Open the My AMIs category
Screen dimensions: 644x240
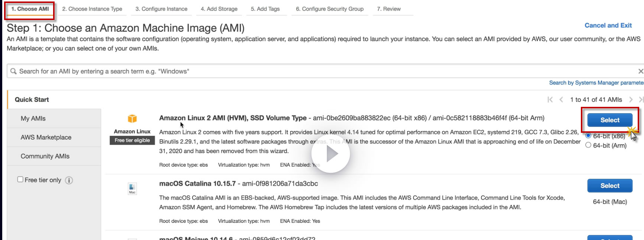point(33,118)
